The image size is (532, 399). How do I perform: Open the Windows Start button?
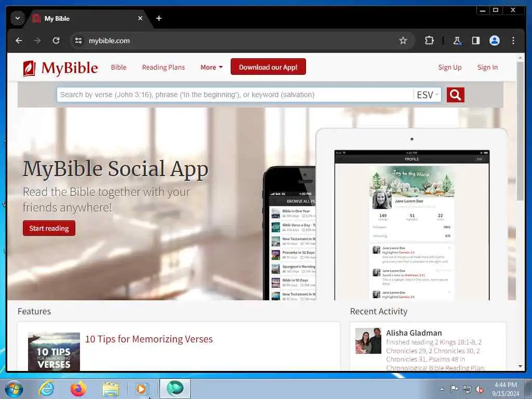point(14,389)
